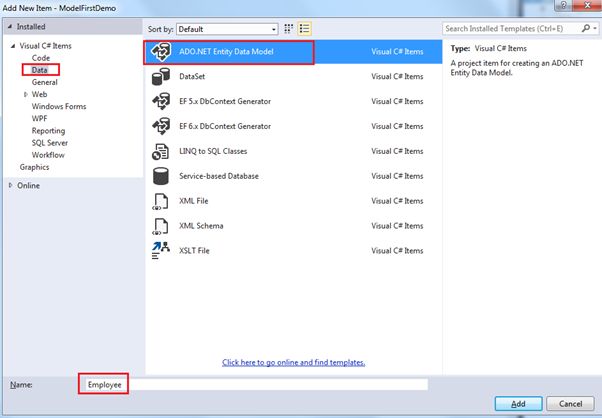This screenshot has width=602, height=418.
Task: Click the Installed header label
Action: [x=31, y=27]
